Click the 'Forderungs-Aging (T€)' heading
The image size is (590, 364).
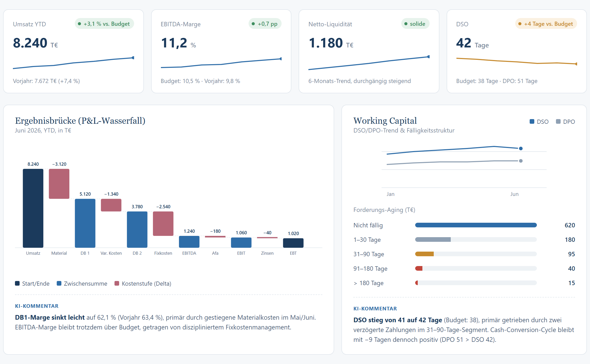click(384, 210)
